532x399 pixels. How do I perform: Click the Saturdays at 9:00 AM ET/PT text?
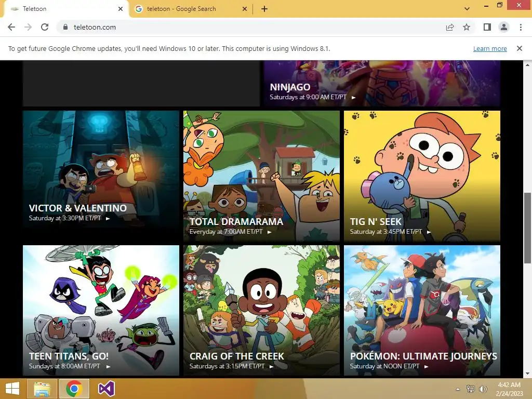tap(308, 97)
